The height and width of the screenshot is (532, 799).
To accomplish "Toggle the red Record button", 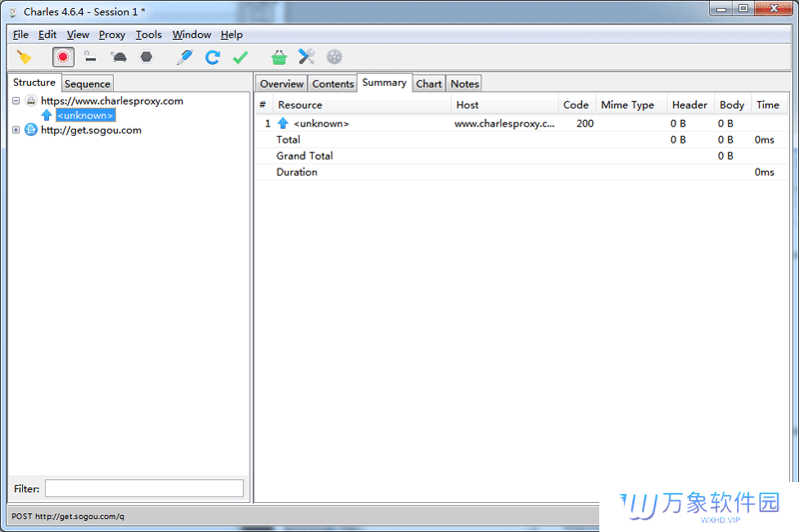I will [x=63, y=57].
